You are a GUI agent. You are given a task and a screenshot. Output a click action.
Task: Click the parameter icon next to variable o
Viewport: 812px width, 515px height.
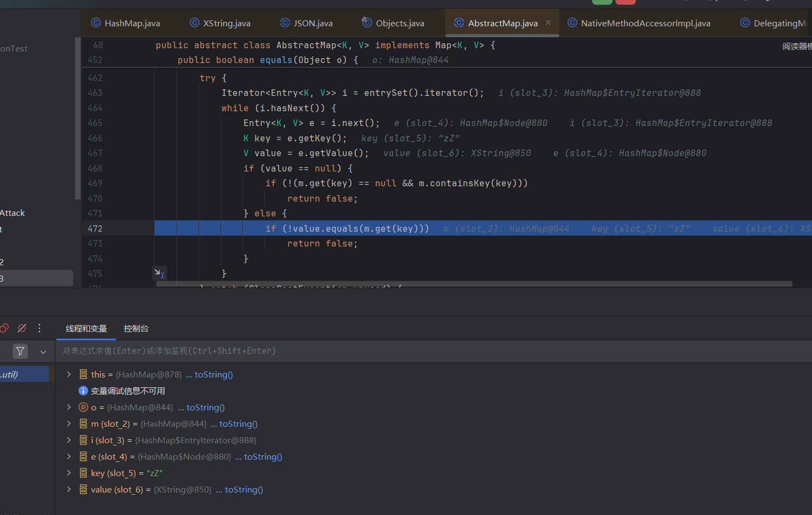83,407
